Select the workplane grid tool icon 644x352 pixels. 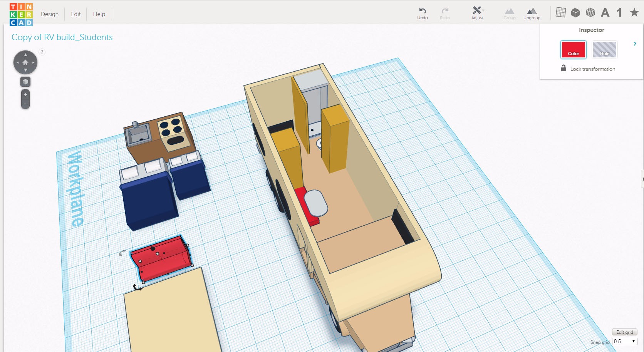point(561,13)
